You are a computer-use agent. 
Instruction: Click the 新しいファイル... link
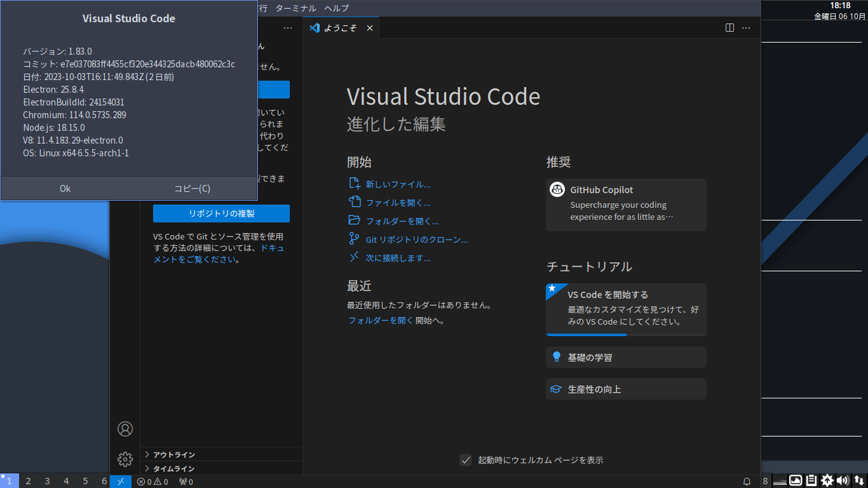pyautogui.click(x=398, y=184)
